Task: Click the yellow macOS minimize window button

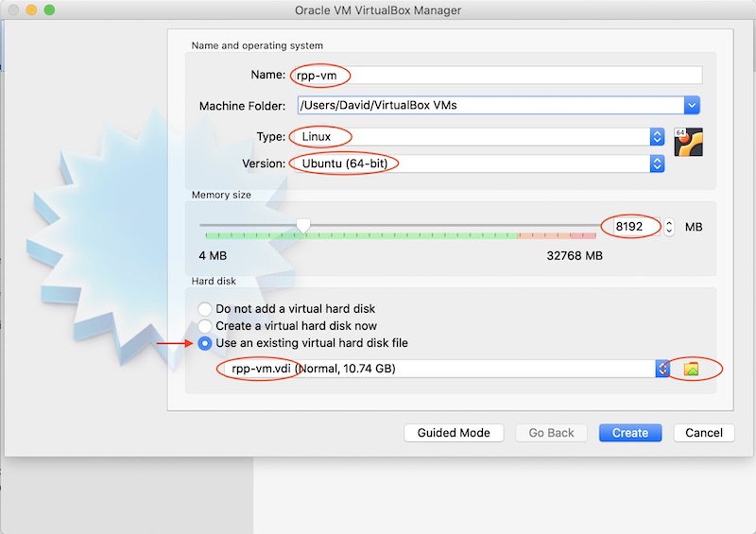Action: click(x=31, y=9)
